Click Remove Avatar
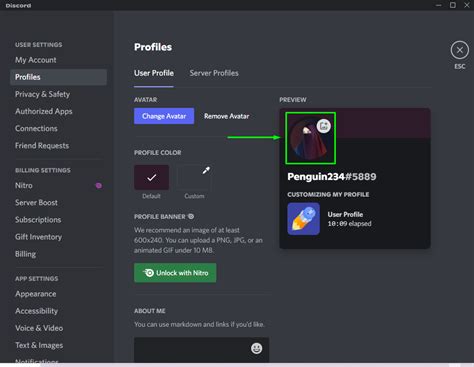Screen dimensions: 474x367 (x=227, y=116)
